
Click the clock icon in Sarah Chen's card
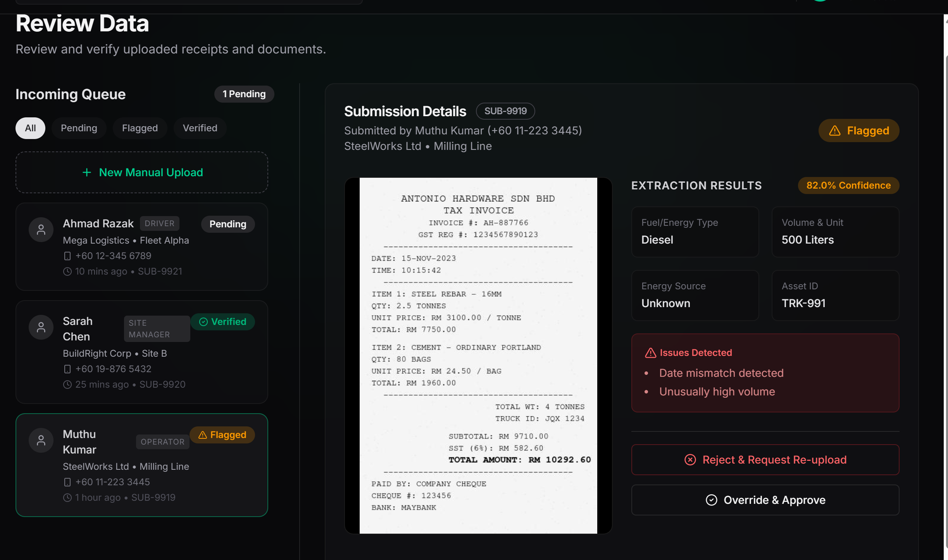pyautogui.click(x=67, y=385)
